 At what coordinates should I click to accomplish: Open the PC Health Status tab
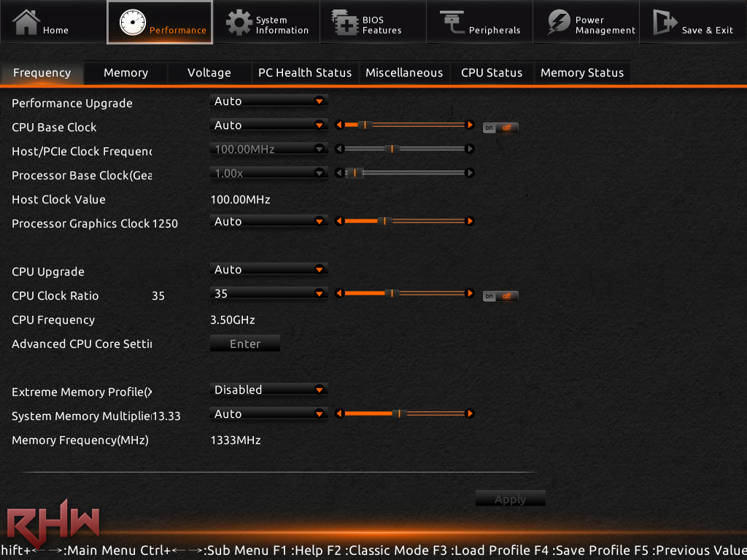pos(305,73)
